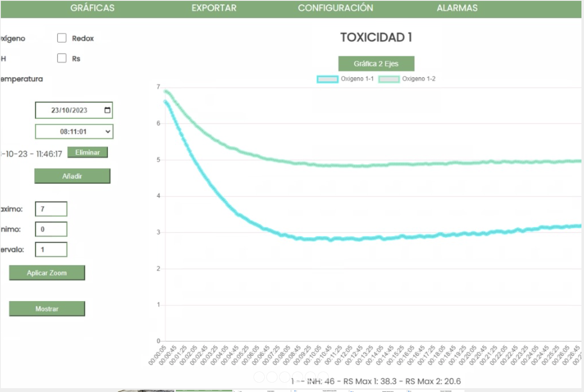Toggle Oxigeno 1-1 legend color swatch

327,79
